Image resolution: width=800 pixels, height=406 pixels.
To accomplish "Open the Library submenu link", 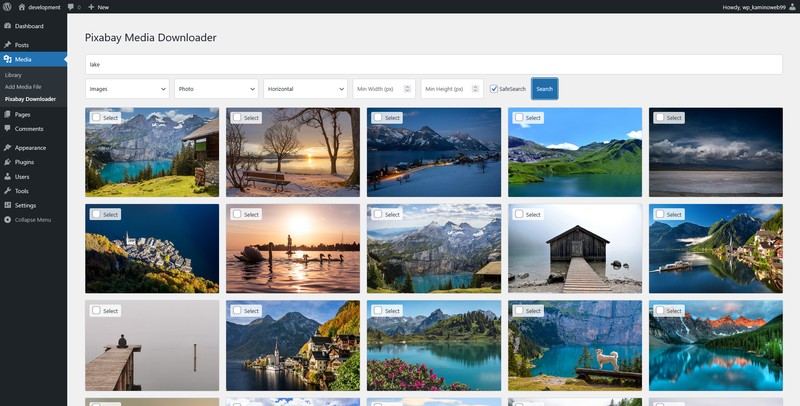I will click(13, 75).
